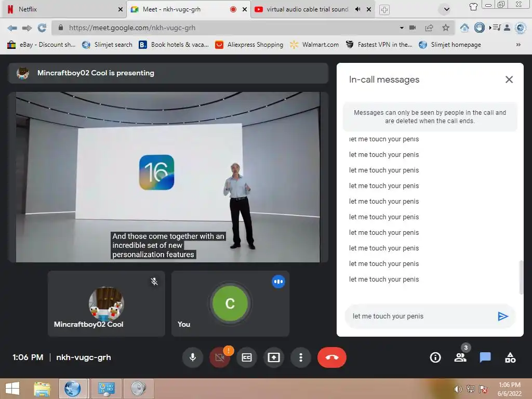Go to the browser home page icon
Viewport: 532px width, 399px height.
pos(464,28)
